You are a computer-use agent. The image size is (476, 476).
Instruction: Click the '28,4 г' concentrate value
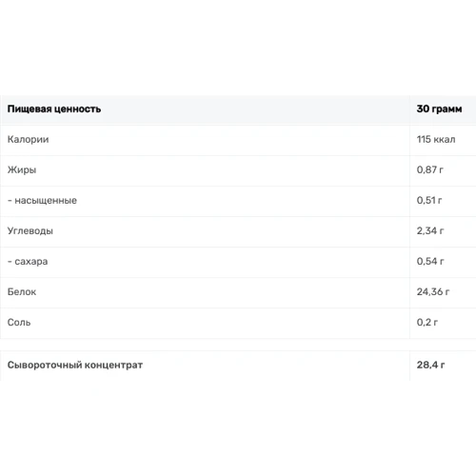click(x=430, y=365)
